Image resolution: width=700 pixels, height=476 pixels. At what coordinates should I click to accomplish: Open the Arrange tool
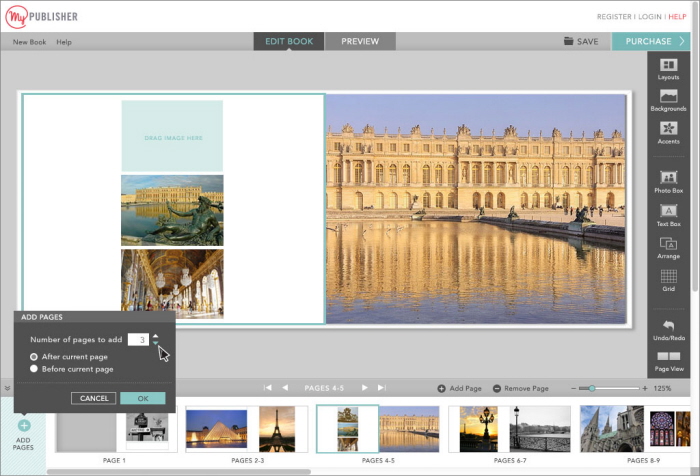(668, 248)
